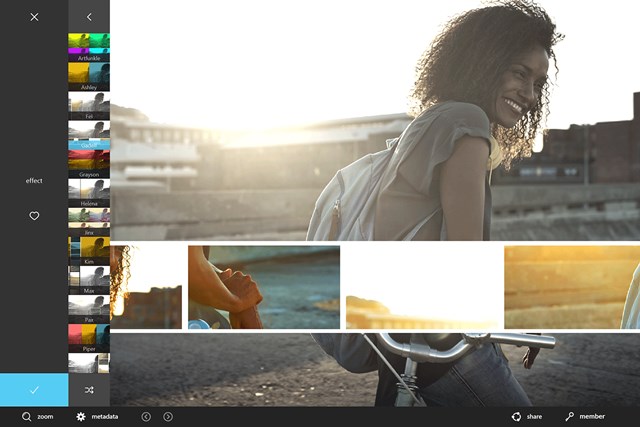The width and height of the screenshot is (640, 427).
Task: Select the Helena effect
Action: [89, 190]
